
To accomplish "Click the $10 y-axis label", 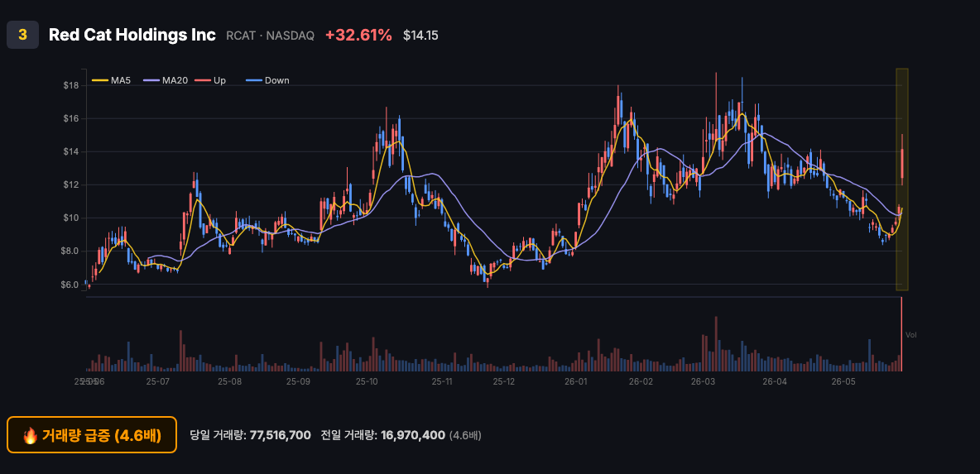I will [x=70, y=218].
